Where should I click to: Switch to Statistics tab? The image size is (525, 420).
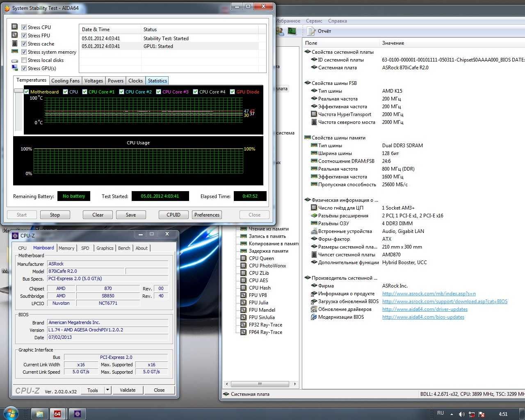tap(157, 81)
